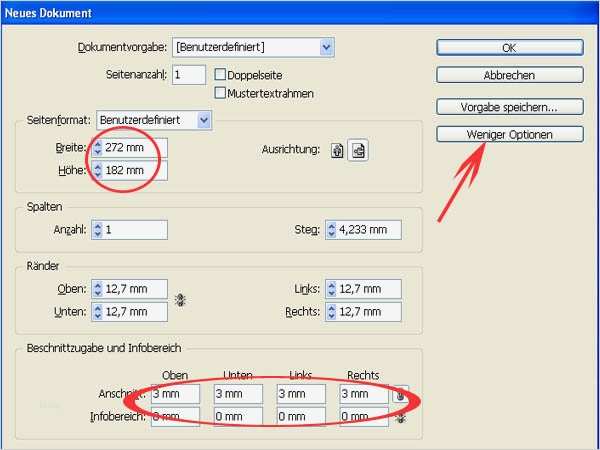600x450 pixels.
Task: Click the Anschnitt Oben field
Action: (x=175, y=394)
